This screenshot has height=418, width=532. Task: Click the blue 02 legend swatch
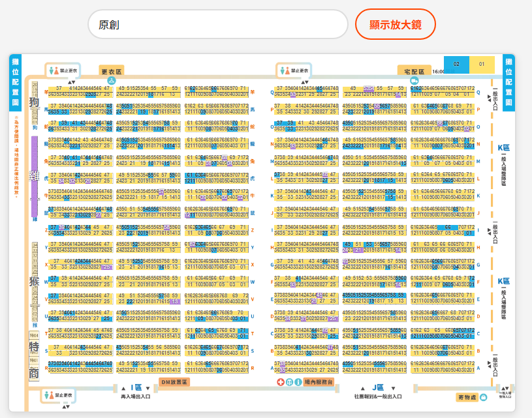[x=456, y=65]
